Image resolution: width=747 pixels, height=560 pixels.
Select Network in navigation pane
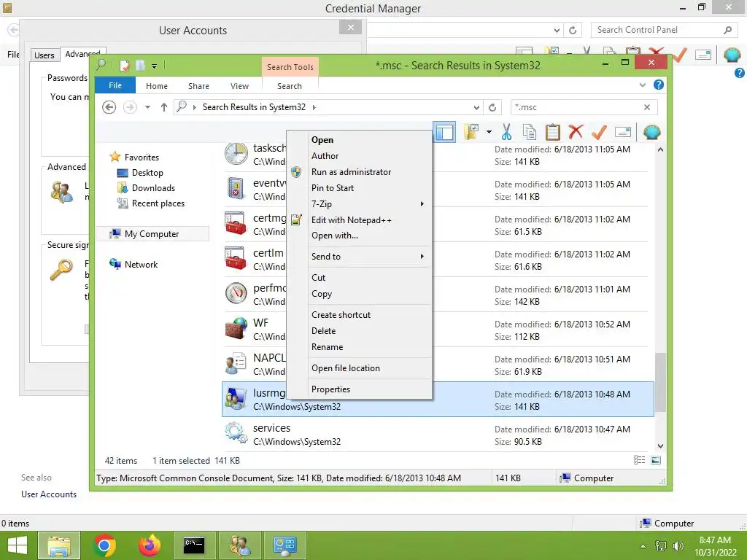[141, 264]
